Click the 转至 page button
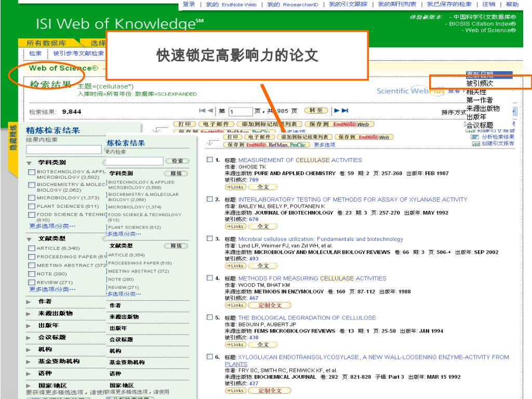 point(316,110)
